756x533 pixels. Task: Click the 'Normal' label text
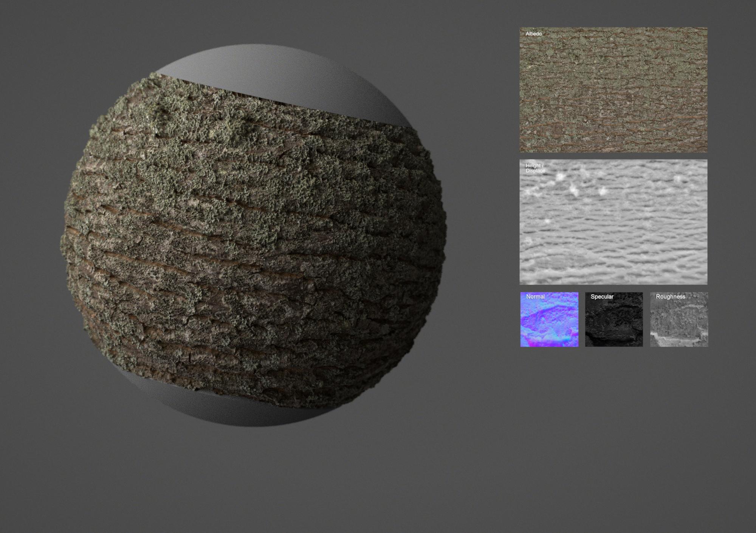[x=535, y=297]
